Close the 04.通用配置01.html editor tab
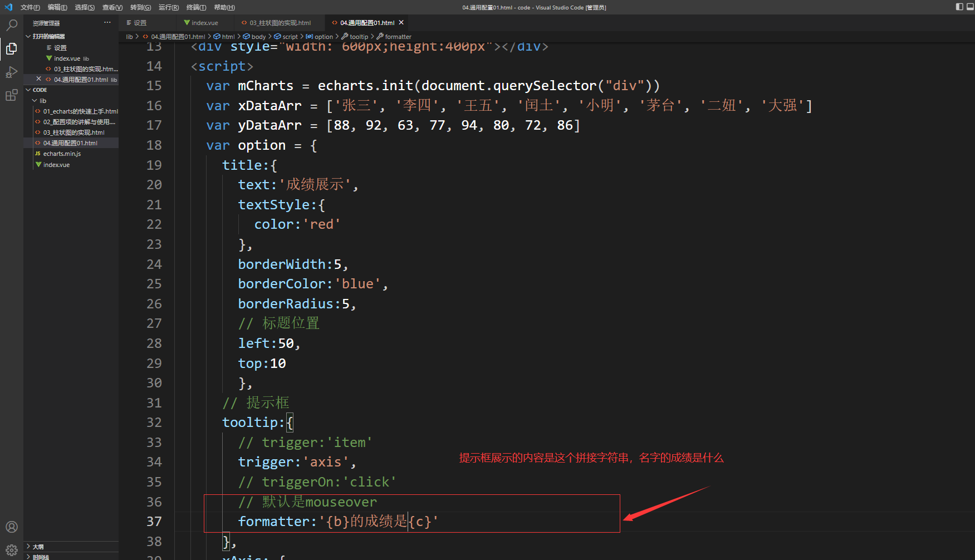This screenshot has width=975, height=560. 401,23
